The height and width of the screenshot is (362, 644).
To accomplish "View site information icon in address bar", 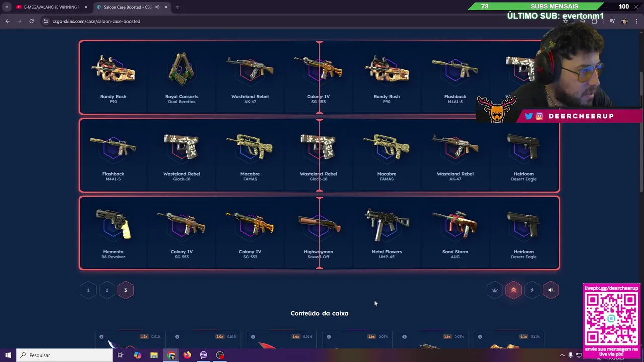I will (46, 21).
